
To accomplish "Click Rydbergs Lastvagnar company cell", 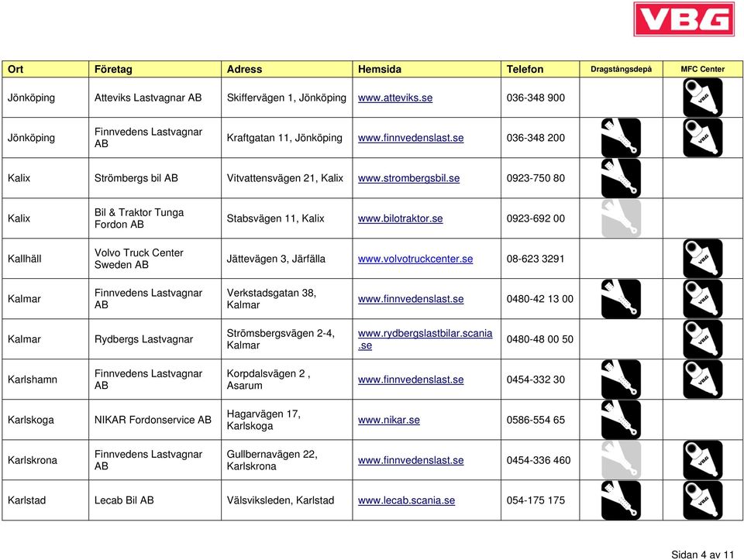I will point(155,339).
